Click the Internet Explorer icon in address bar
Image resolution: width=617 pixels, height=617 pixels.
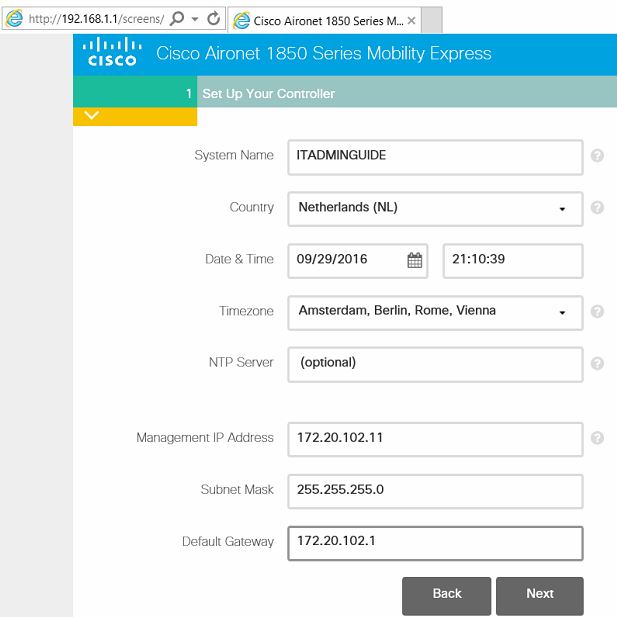pyautogui.click(x=14, y=18)
